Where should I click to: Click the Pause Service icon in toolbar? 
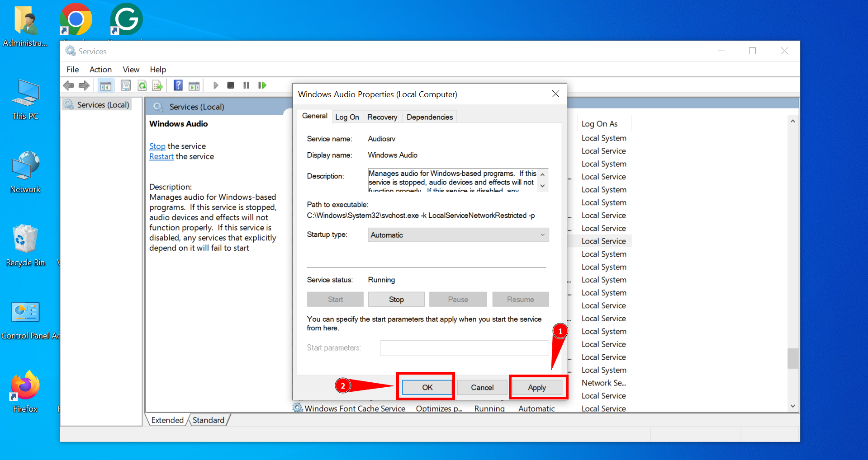246,85
